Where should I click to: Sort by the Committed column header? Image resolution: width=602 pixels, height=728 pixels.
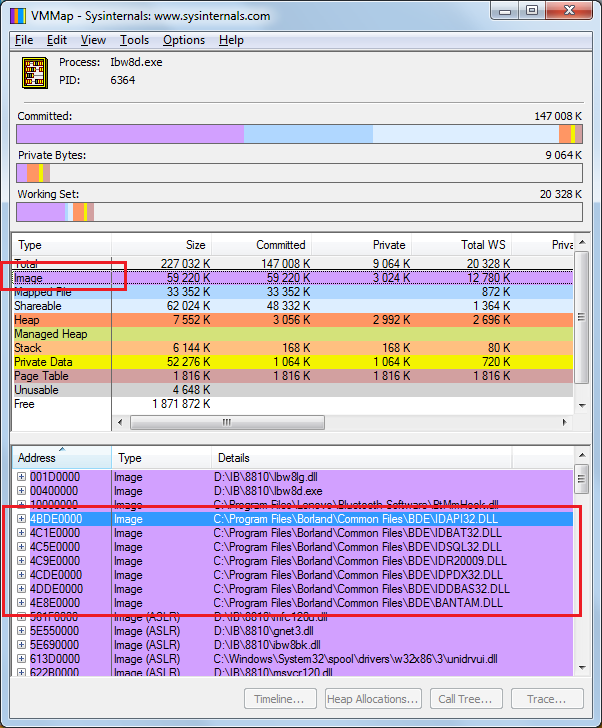[261, 245]
